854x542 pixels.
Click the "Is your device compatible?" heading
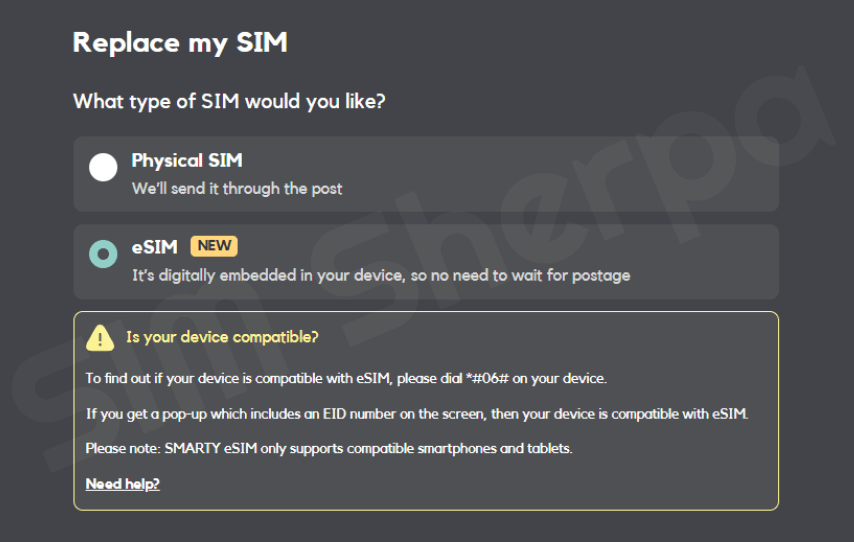[222, 337]
